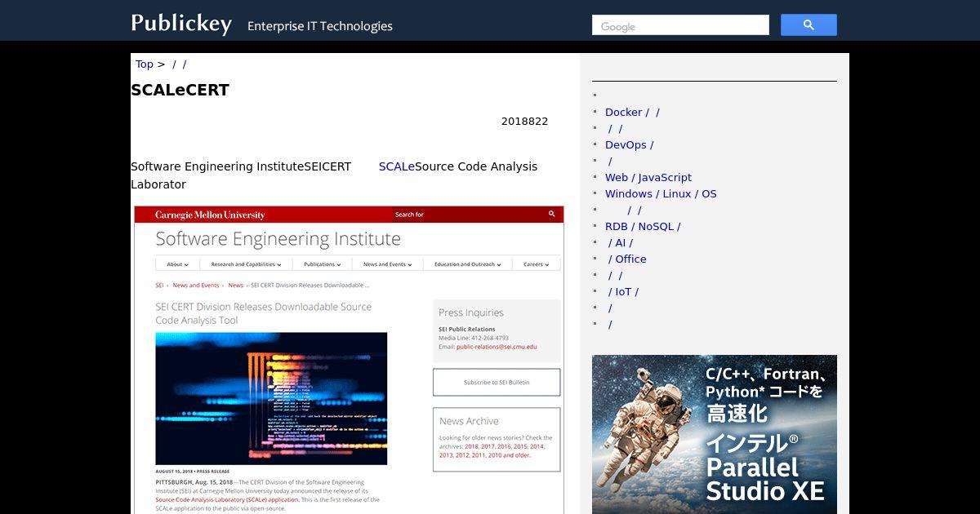Screen dimensions: 980x514
Task: Click Search for field in SEI screenshot
Action: [x=468, y=215]
